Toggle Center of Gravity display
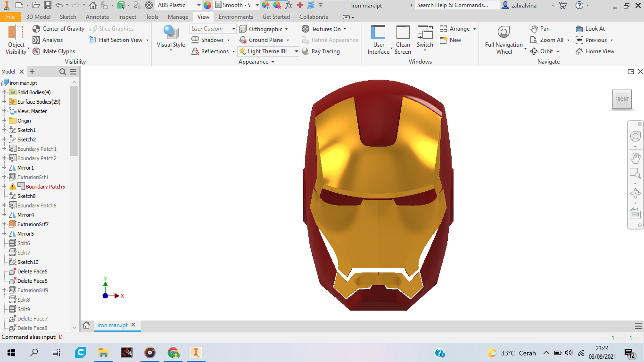Viewport: 644px width, 362px height. (58, 29)
